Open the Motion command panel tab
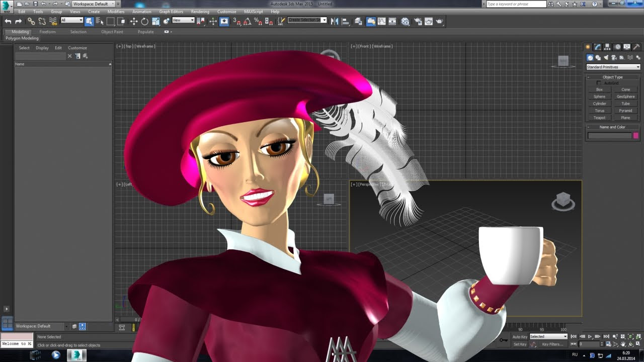644x362 pixels. pyautogui.click(x=617, y=47)
